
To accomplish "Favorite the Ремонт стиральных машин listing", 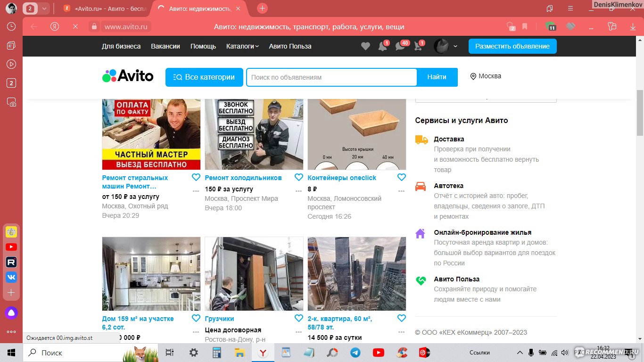I will tap(196, 177).
